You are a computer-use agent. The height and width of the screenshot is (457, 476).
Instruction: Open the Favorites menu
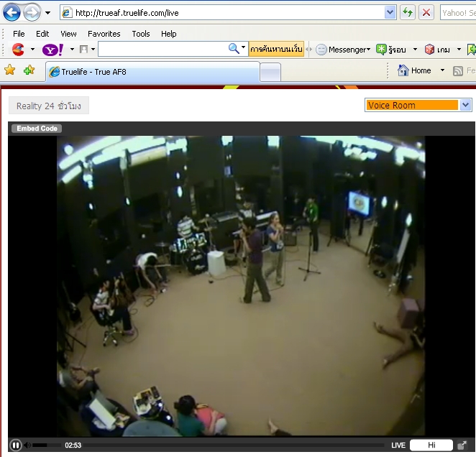[104, 34]
